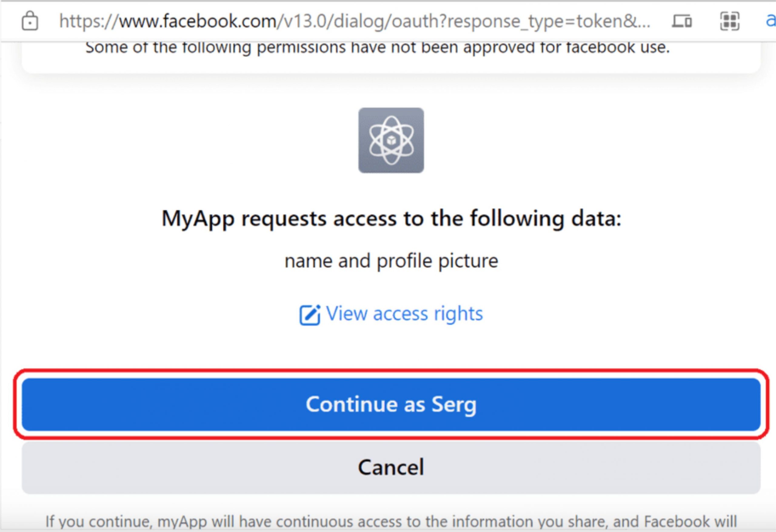Click the QR code generator icon

pos(730,21)
